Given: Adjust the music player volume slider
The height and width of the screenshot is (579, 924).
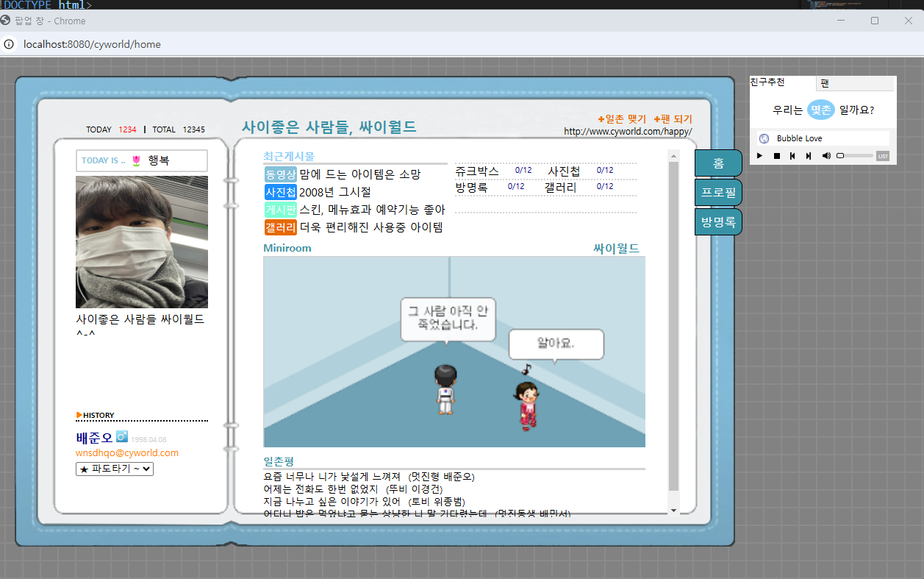Looking at the screenshot, I should (x=854, y=156).
